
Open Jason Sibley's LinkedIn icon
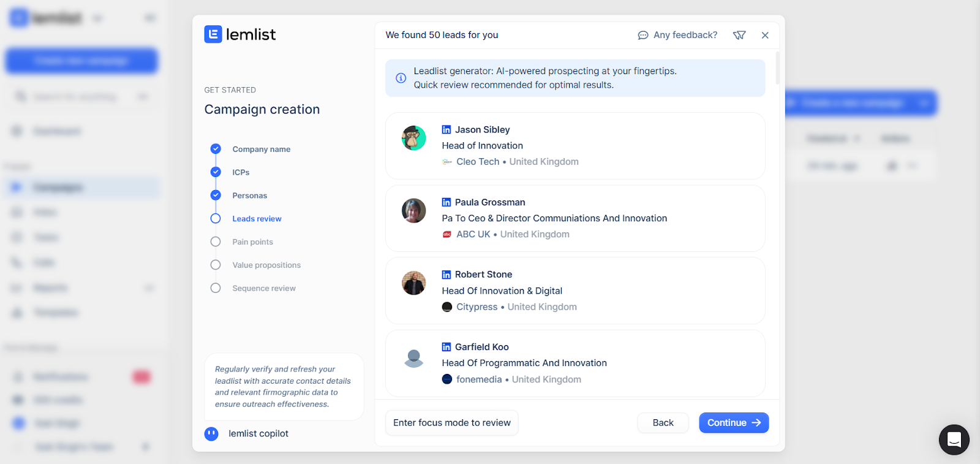tap(447, 130)
